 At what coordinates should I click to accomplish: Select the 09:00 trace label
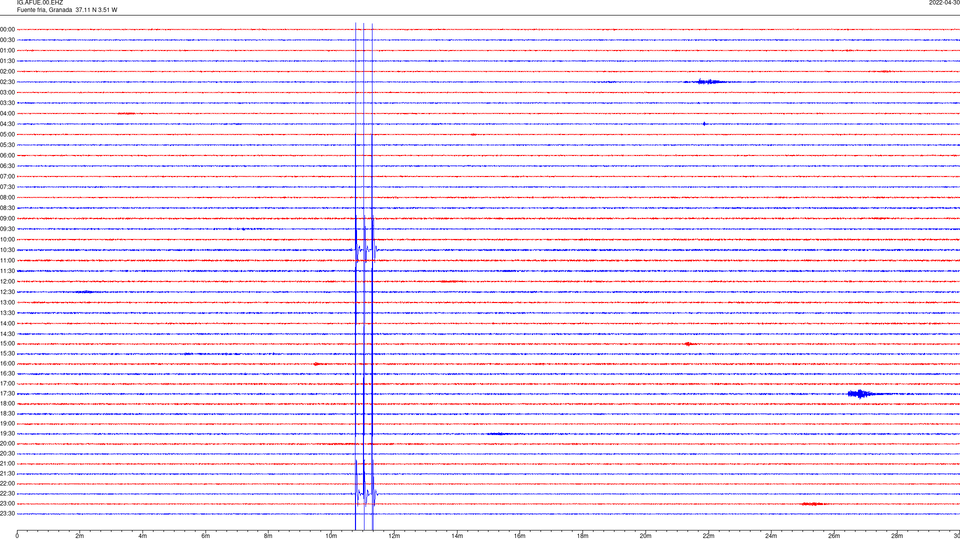(x=7, y=219)
